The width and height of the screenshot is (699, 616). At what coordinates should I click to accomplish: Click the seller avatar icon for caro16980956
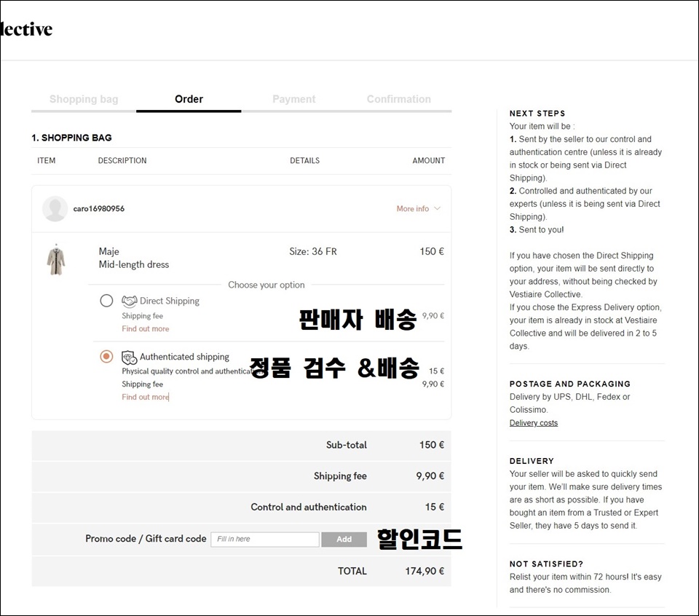click(55, 208)
